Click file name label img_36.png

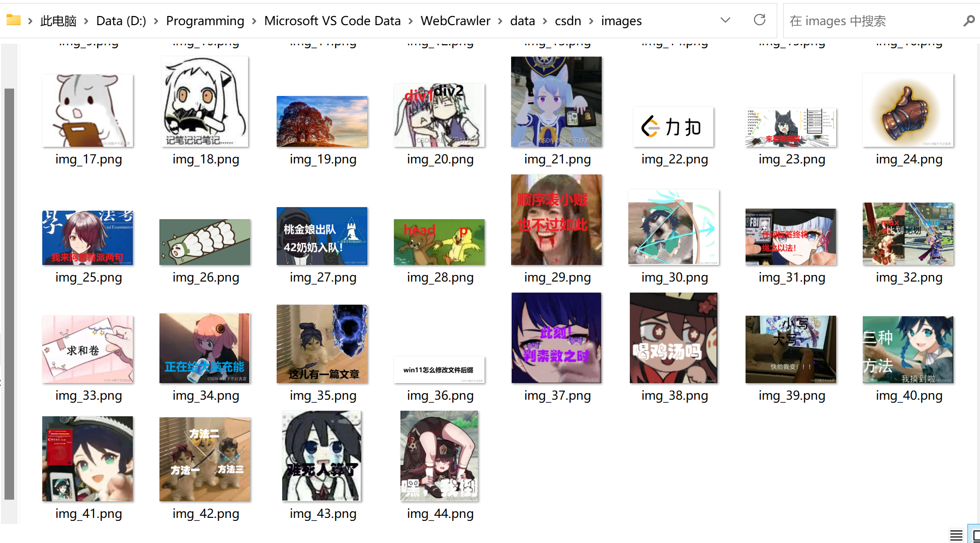point(440,396)
